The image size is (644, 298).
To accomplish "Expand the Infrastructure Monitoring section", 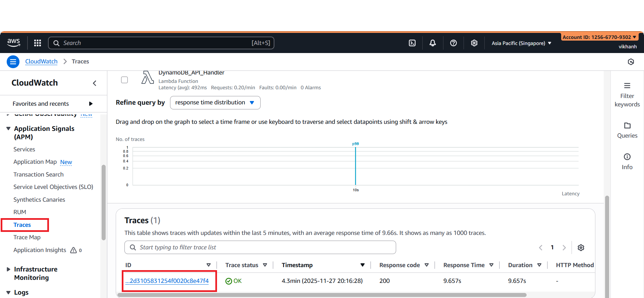I will tap(9, 269).
